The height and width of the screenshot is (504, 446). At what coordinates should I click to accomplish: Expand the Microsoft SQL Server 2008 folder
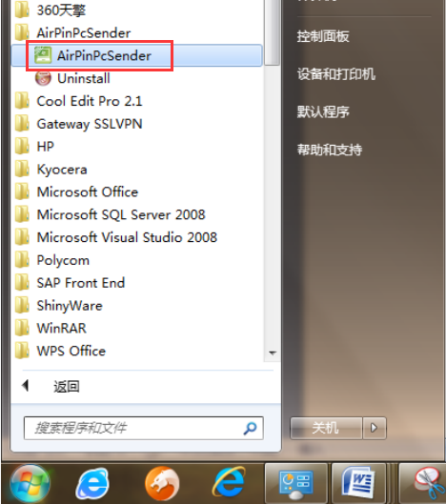(x=110, y=214)
